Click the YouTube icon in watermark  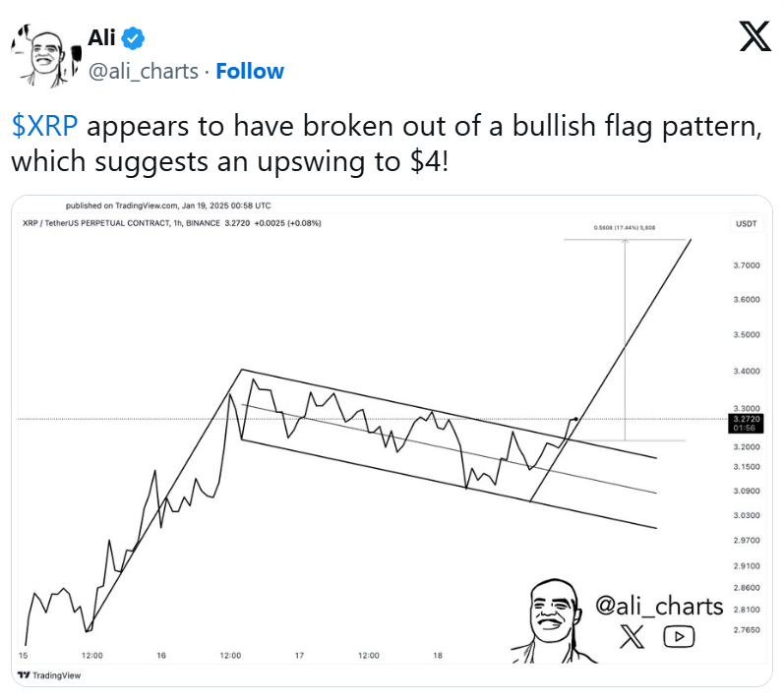pos(679,636)
